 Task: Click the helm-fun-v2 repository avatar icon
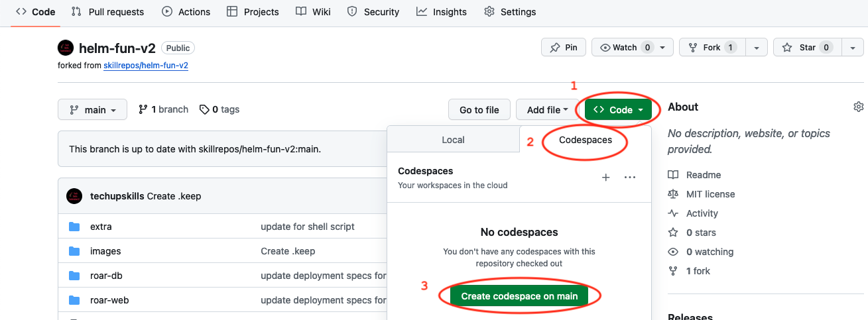click(66, 48)
